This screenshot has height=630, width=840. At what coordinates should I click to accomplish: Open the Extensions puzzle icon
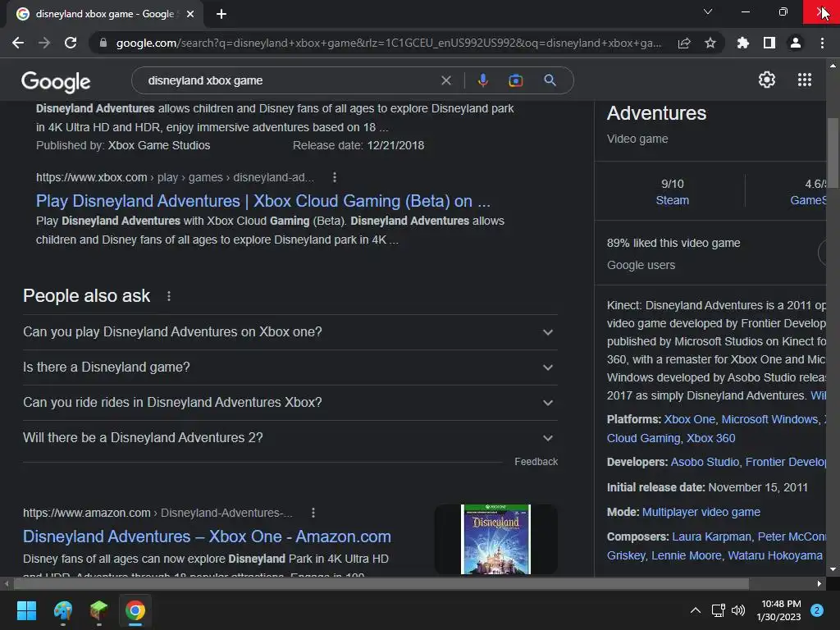[x=743, y=43]
